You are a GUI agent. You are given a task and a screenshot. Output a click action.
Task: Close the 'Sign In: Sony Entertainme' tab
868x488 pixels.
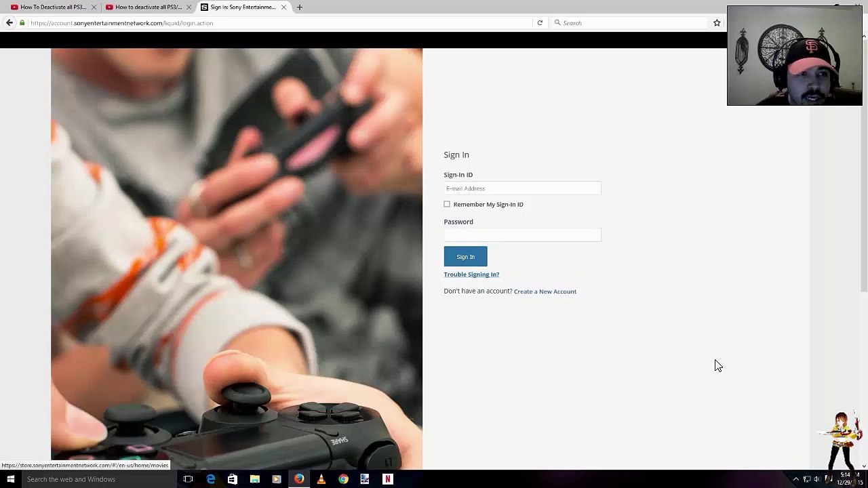[x=283, y=7]
